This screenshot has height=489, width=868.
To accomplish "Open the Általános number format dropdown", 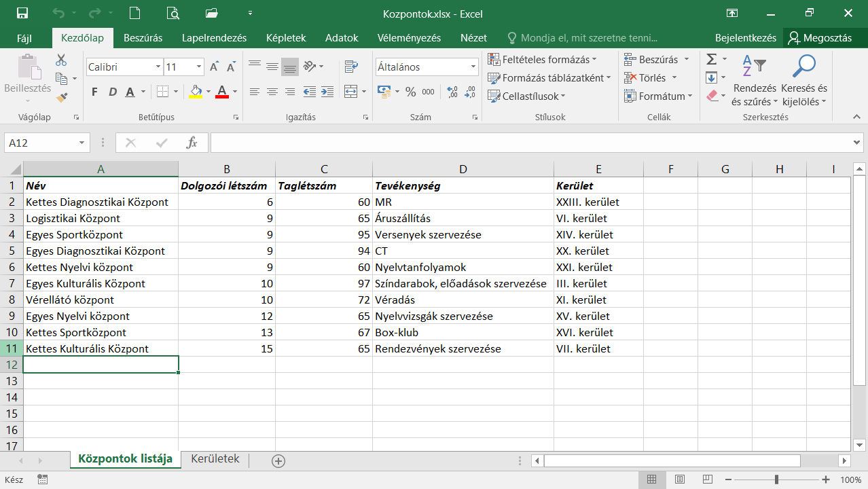I will point(473,67).
